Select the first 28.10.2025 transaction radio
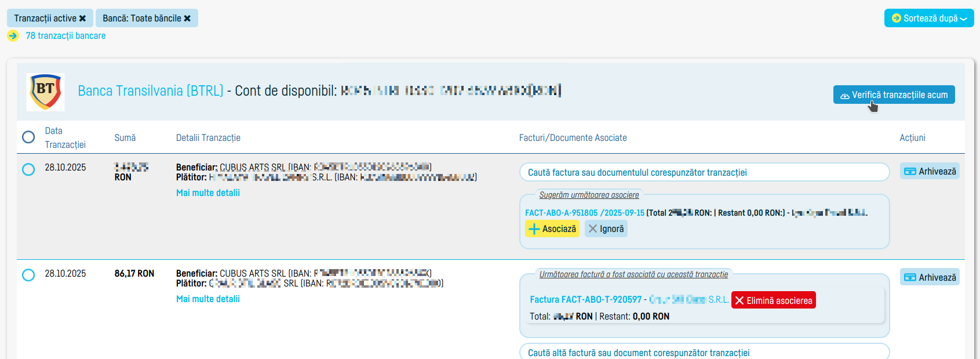 [28, 169]
